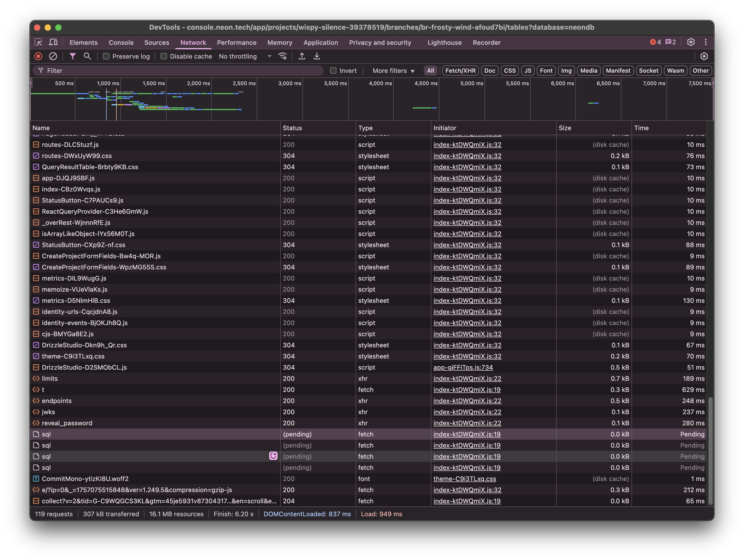
Task: Filter requests by Wasm type
Action: [x=675, y=71]
